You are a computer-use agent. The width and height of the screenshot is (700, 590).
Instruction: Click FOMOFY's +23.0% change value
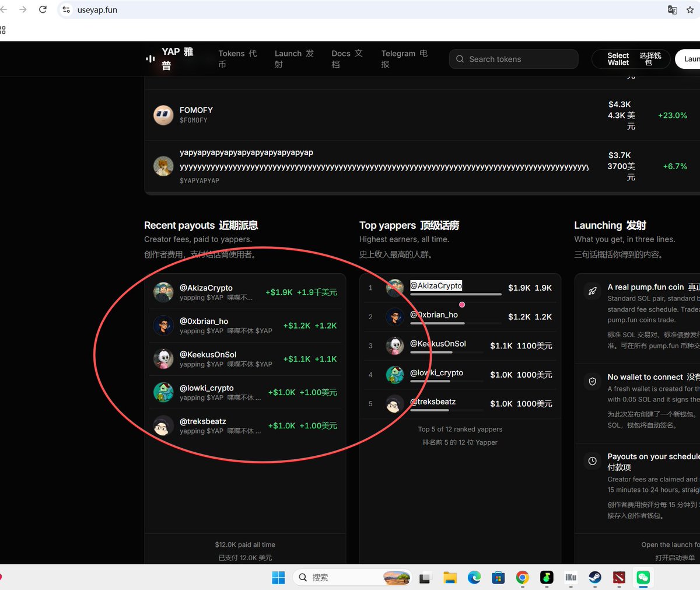[x=673, y=116]
